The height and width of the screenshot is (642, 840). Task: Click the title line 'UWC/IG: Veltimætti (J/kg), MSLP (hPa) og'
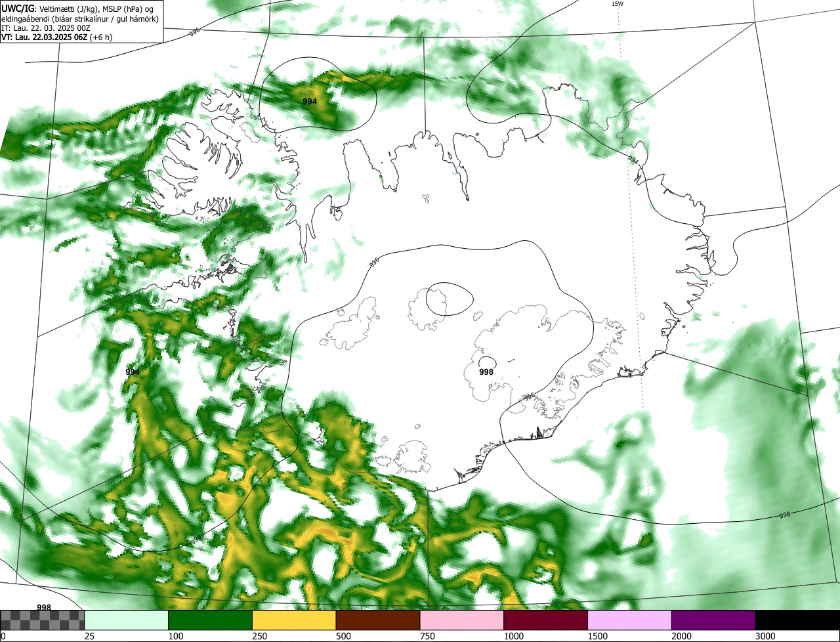pyautogui.click(x=77, y=9)
